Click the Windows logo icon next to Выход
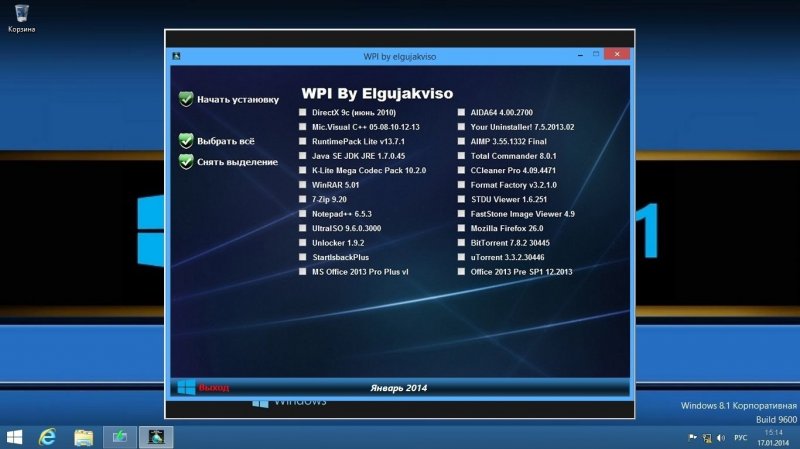 click(x=186, y=387)
